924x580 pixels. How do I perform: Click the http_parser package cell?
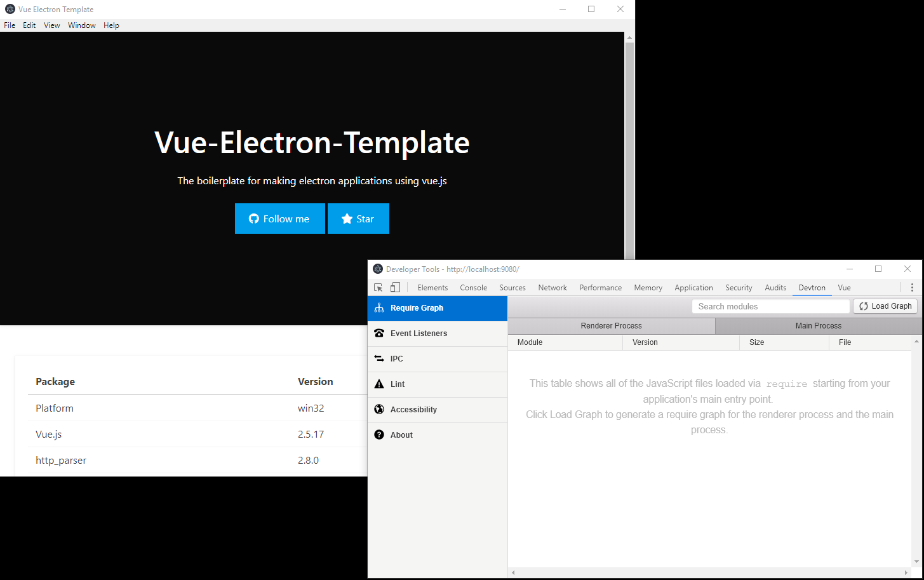point(61,461)
